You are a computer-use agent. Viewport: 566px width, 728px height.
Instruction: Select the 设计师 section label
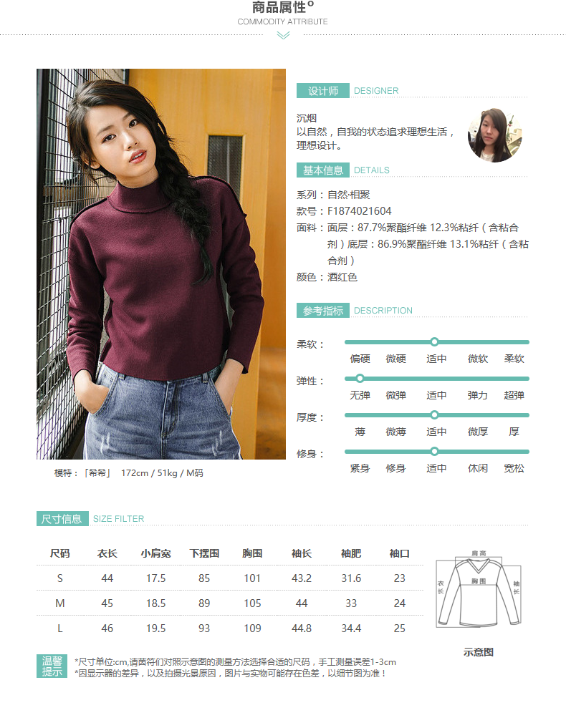coord(323,90)
